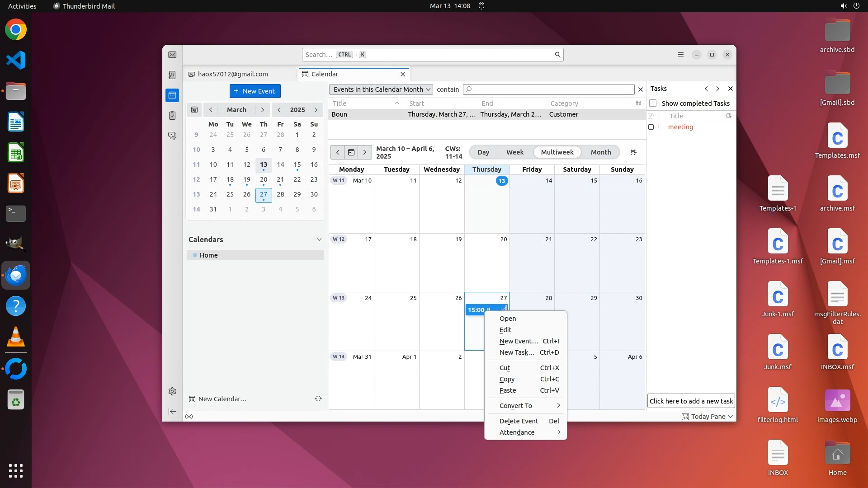Go to today in main calendar toolbar
The height and width of the screenshot is (488, 868).
[x=351, y=152]
